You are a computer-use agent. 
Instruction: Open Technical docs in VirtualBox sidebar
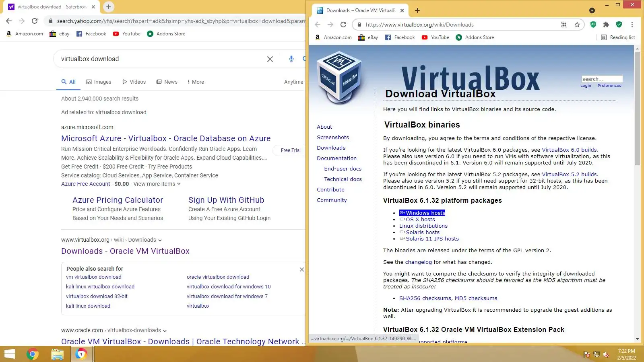pos(343,179)
